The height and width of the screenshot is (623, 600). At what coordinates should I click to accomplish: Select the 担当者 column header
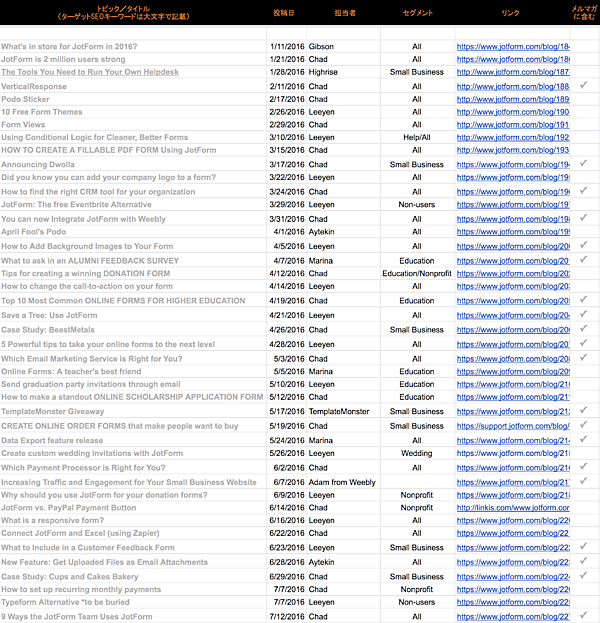coord(345,13)
